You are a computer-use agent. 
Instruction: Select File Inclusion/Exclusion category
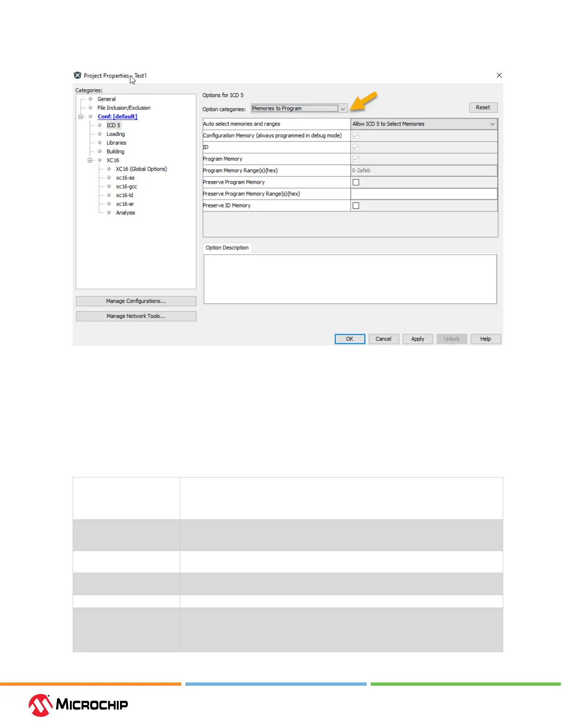(124, 108)
